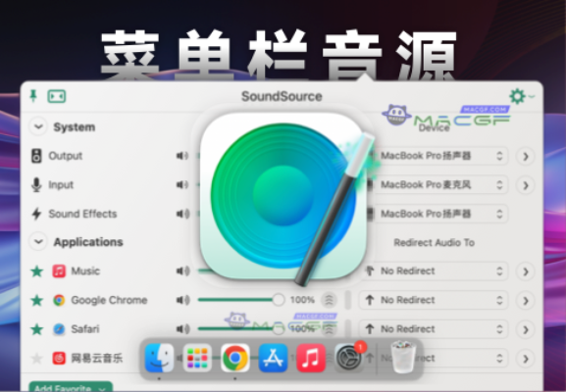Click the Google Chrome icon in list
566x392 pixels.
(x=59, y=300)
